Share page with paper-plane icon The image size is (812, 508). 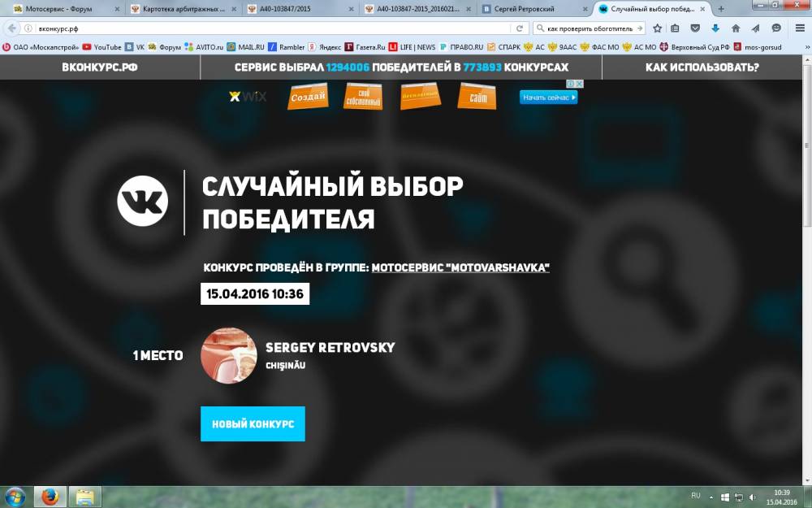[x=755, y=28]
